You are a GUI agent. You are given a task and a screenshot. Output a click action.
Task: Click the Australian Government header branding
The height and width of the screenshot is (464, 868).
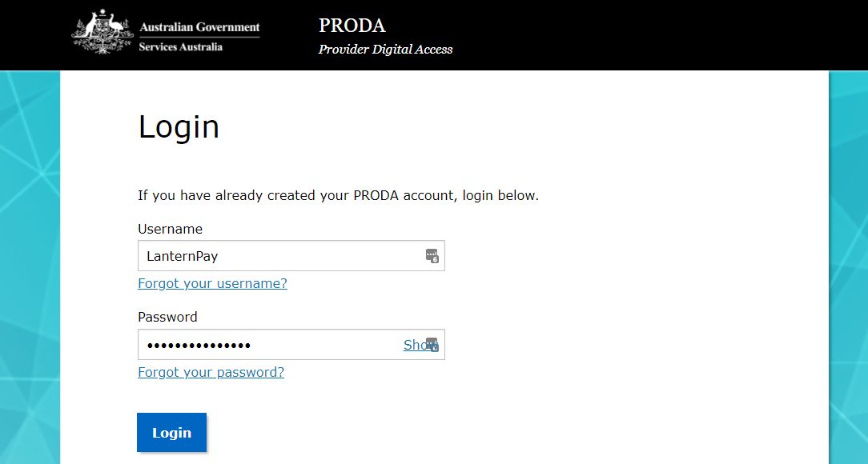pyautogui.click(x=199, y=26)
